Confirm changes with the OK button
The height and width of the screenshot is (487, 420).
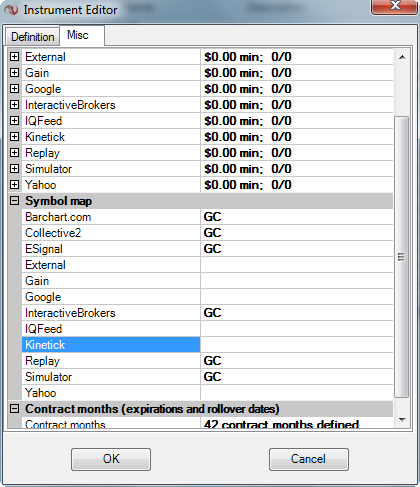pyautogui.click(x=111, y=459)
